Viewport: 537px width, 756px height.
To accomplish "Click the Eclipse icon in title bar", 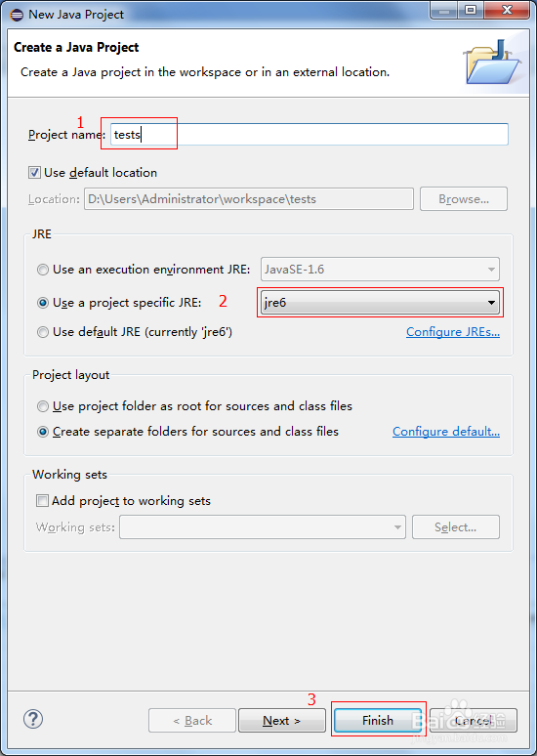I will coord(17,15).
